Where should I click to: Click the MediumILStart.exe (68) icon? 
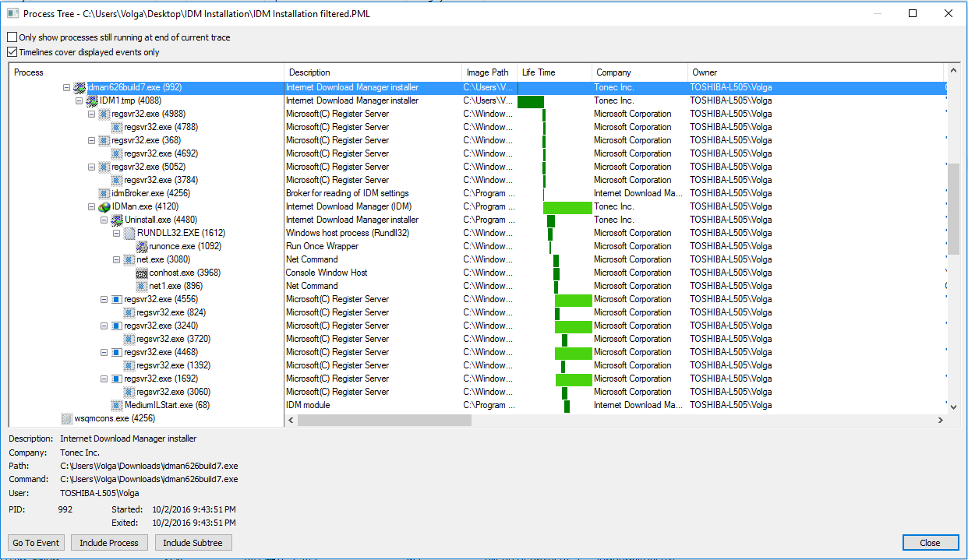[117, 405]
